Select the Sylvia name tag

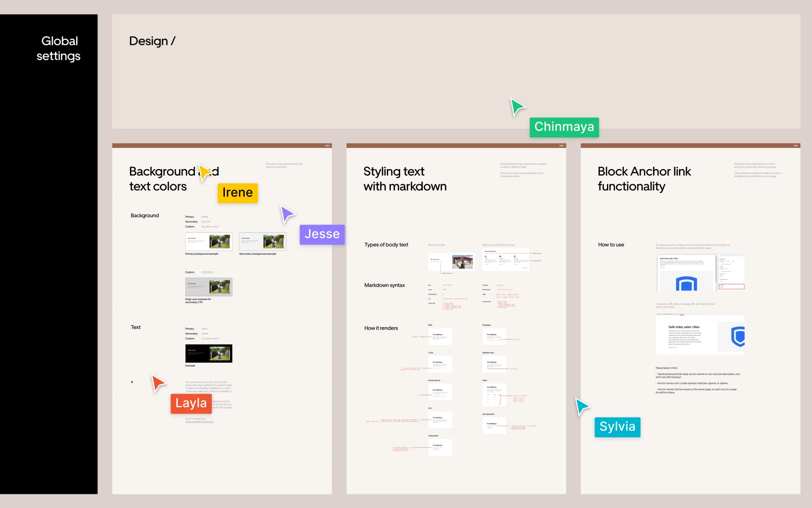point(617,427)
